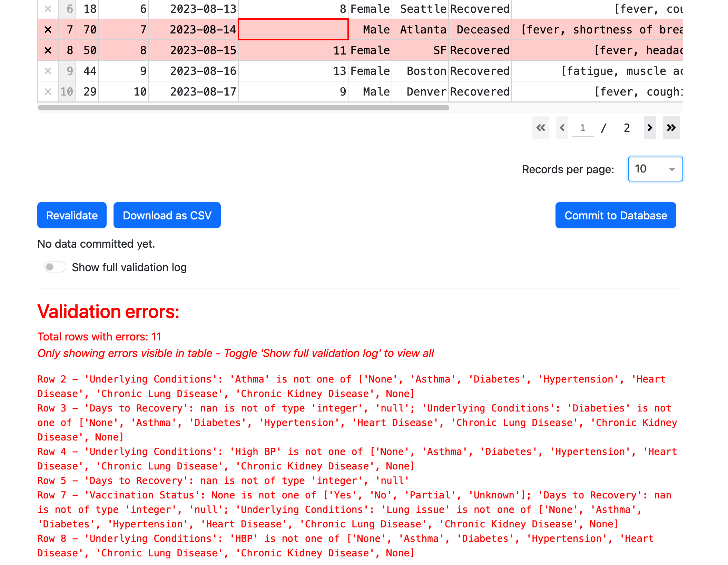Select the empty highlighted cell in row 7

[x=293, y=30]
